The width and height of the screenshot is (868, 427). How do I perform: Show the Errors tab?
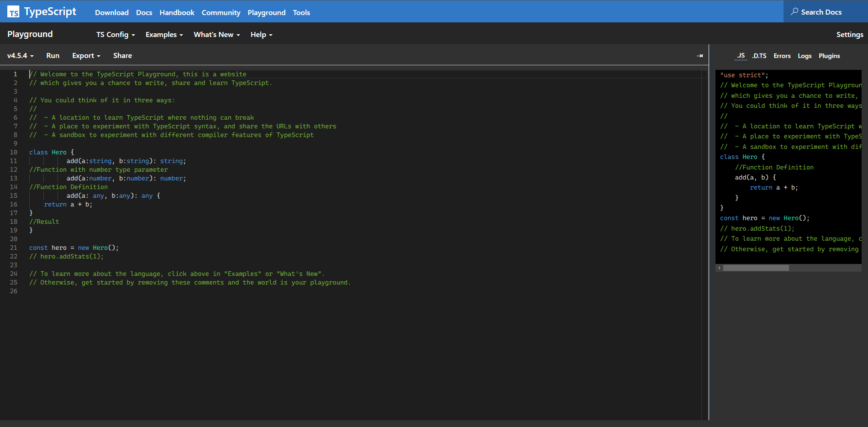pos(782,56)
